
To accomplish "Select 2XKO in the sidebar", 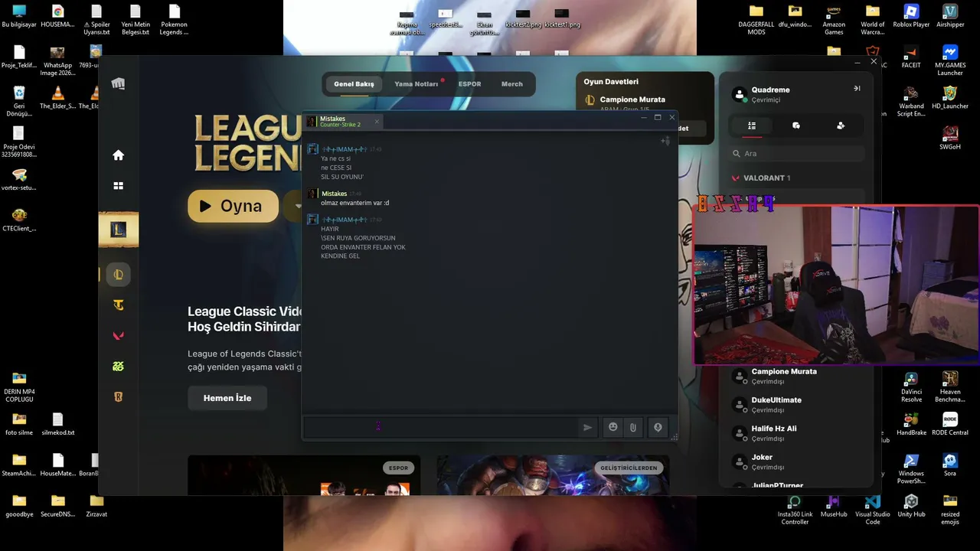I will pos(118,367).
